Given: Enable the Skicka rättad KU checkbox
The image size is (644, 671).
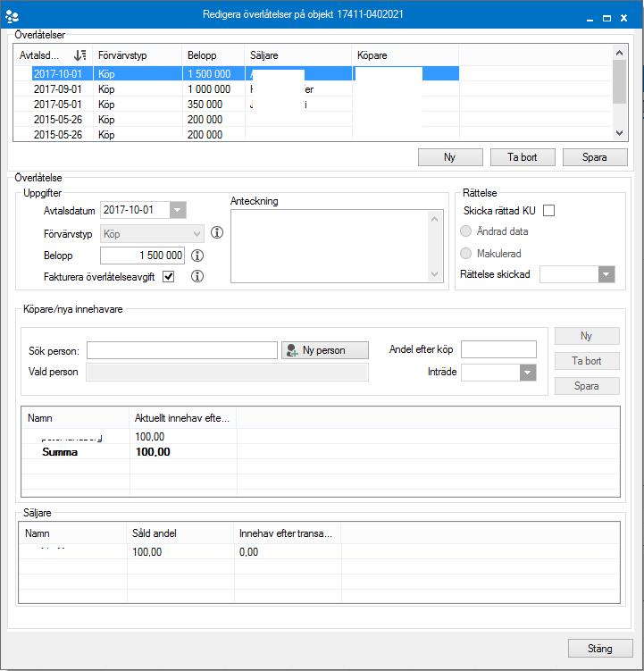Looking at the screenshot, I should (548, 211).
